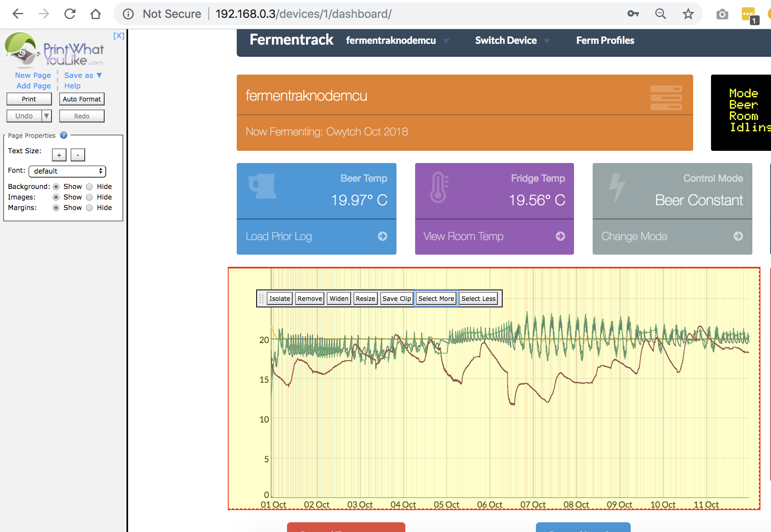Screen dimensions: 771x532
Task: Select Background Hide radio button
Action: point(89,187)
